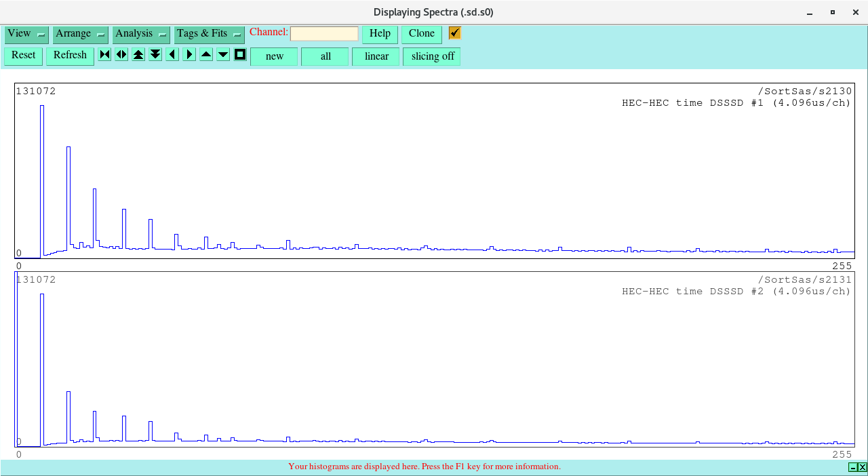Click the horizontal expand (outward arrows) icon
Screen dimensions: 868x476
(x=121, y=54)
